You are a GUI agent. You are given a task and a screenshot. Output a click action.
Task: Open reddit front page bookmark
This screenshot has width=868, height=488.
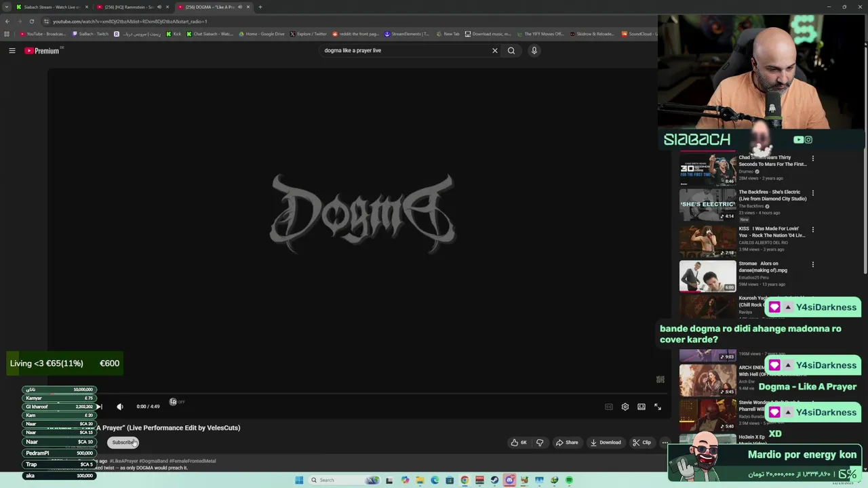point(356,34)
